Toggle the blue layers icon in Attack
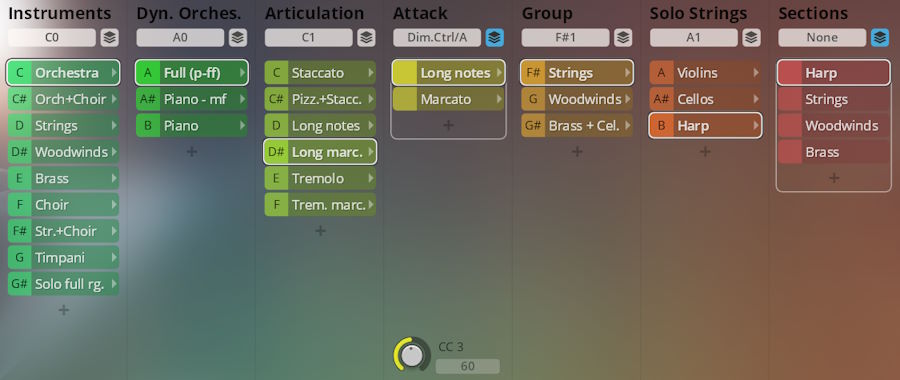This screenshot has width=900, height=380. pos(495,38)
